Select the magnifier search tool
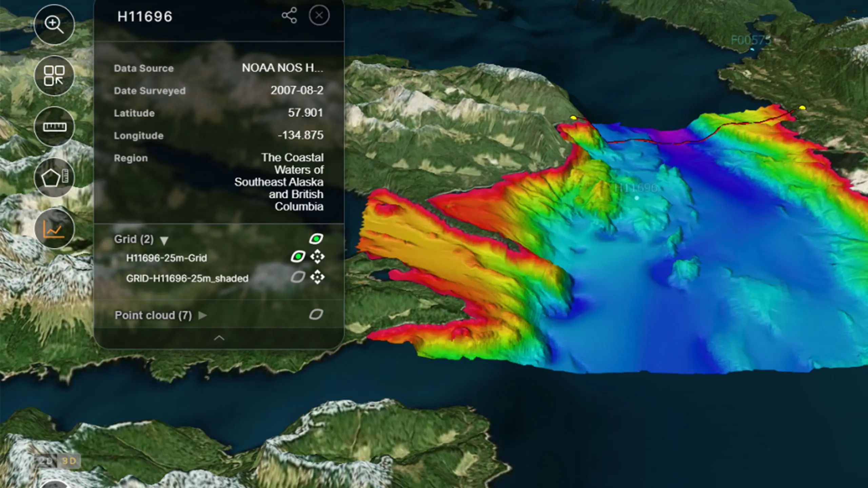Viewport: 868px width, 488px height. [54, 25]
